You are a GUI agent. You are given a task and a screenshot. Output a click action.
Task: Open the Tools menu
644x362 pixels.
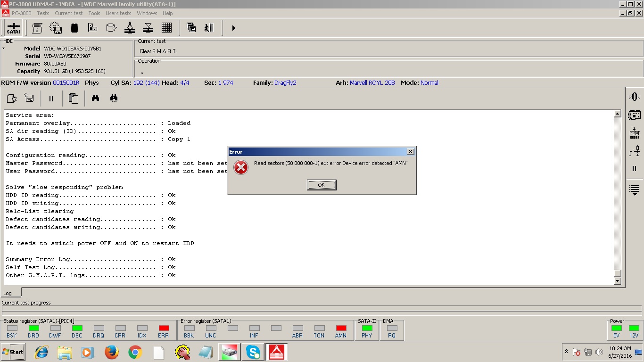pyautogui.click(x=94, y=13)
